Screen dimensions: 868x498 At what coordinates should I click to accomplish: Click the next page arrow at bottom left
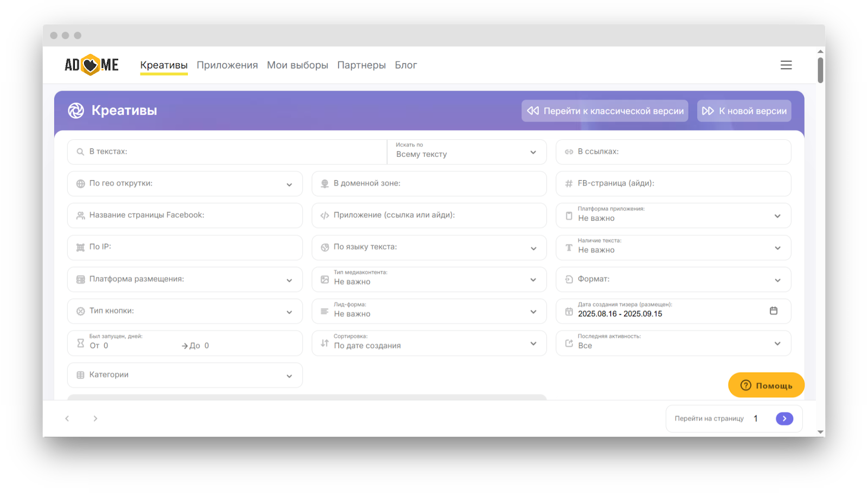tap(95, 418)
